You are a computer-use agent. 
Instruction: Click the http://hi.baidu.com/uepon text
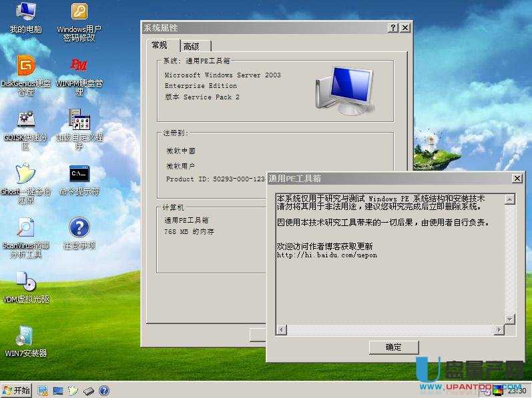pyautogui.click(x=326, y=255)
